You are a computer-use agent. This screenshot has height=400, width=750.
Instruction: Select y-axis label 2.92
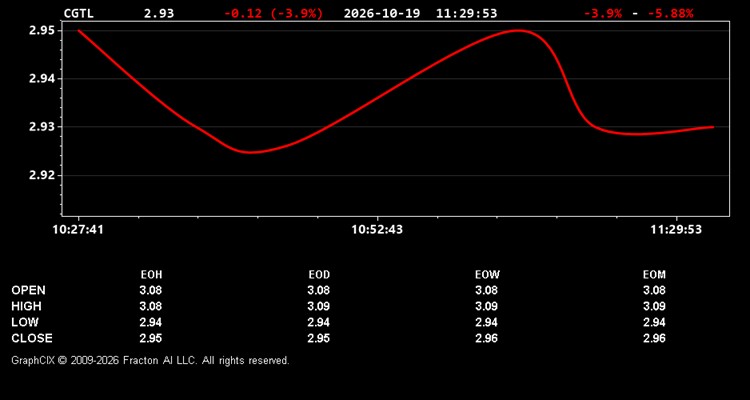click(42, 175)
